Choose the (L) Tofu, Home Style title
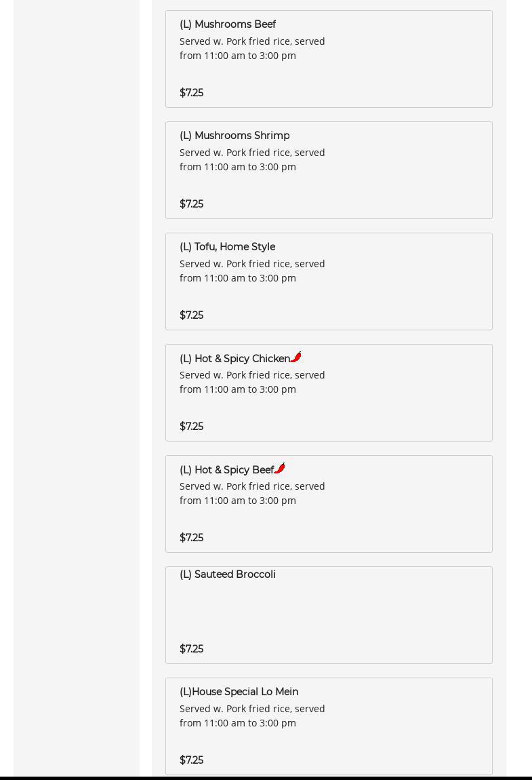The height and width of the screenshot is (780, 532). (x=227, y=247)
